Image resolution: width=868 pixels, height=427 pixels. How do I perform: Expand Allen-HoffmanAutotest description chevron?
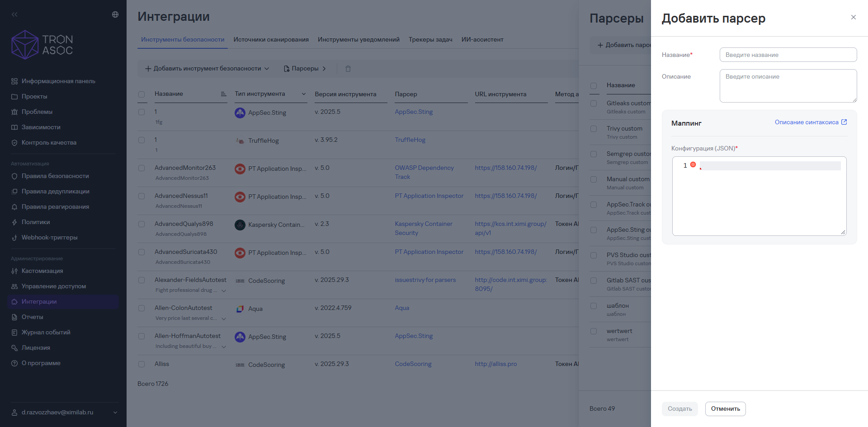224,347
